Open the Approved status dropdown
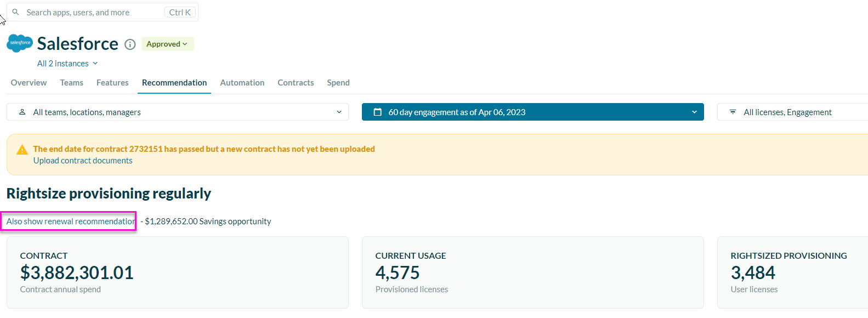This screenshot has height=318, width=868. click(x=167, y=44)
